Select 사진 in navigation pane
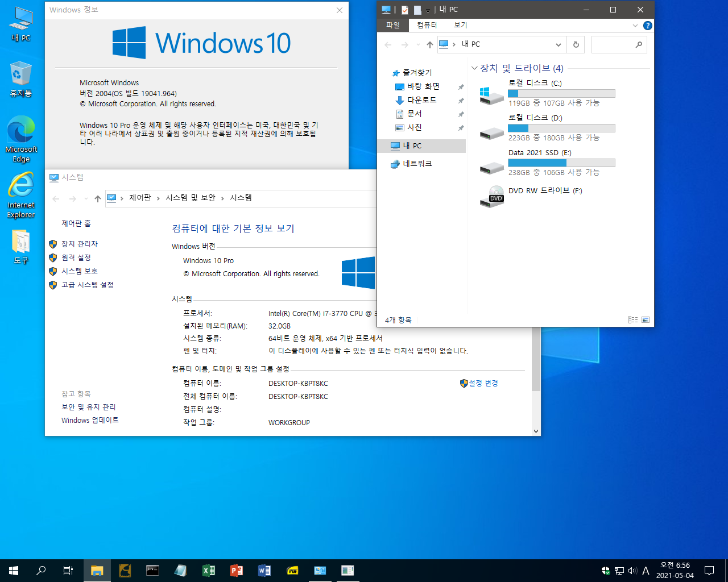This screenshot has width=728, height=582. tap(414, 127)
